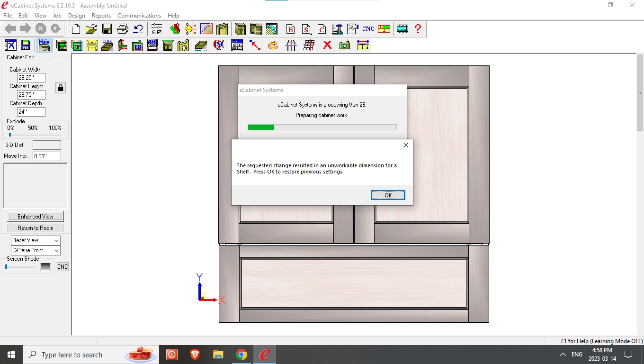Click the CNC toolbar icon

click(x=368, y=29)
